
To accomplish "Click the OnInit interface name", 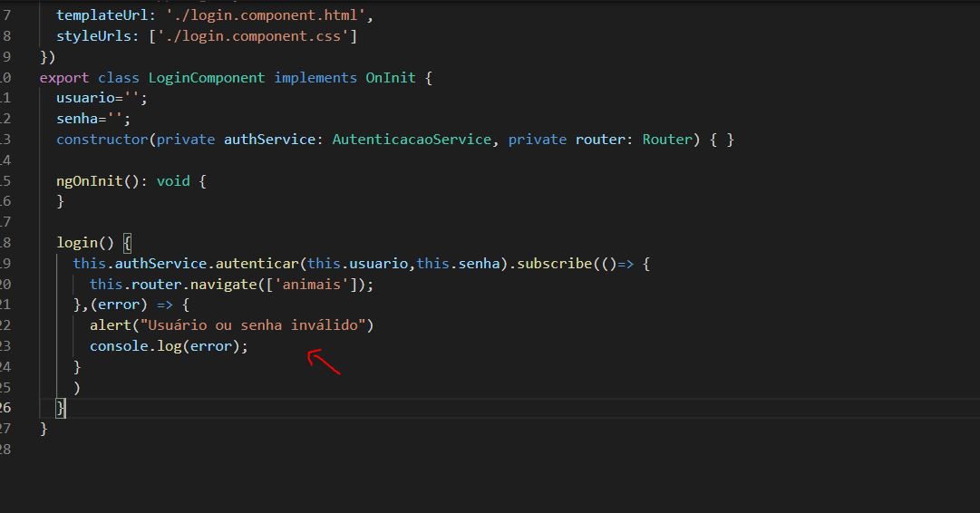I will [391, 78].
